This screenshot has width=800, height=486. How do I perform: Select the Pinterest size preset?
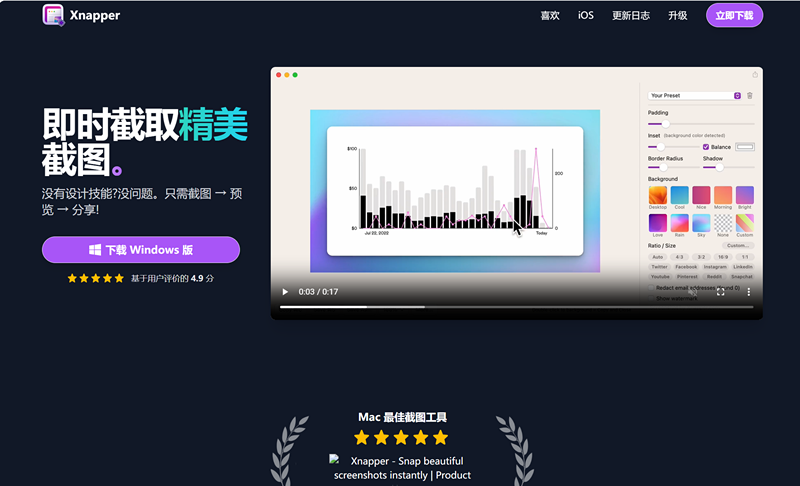(x=687, y=276)
